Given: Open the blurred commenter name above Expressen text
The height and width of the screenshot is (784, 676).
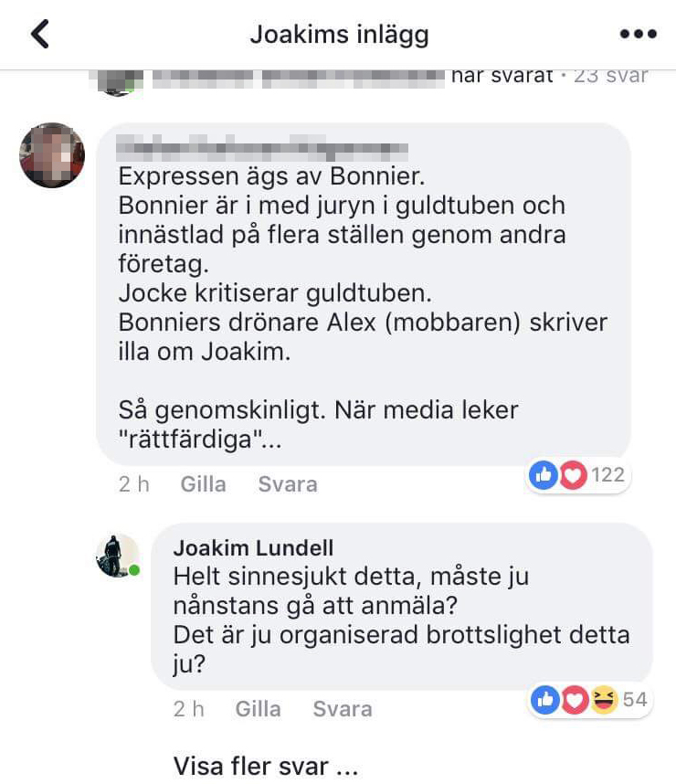Looking at the screenshot, I should coord(262,148).
